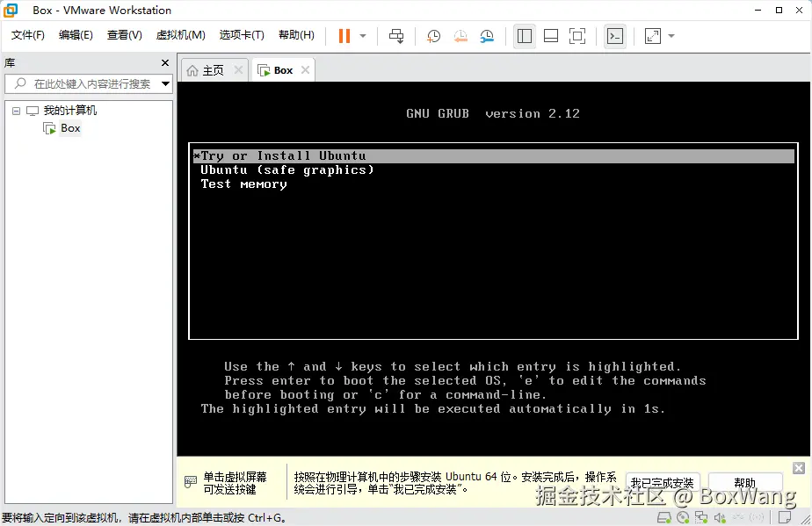812x526 pixels.
Task: Switch to the 主页 tab
Action: click(x=214, y=68)
